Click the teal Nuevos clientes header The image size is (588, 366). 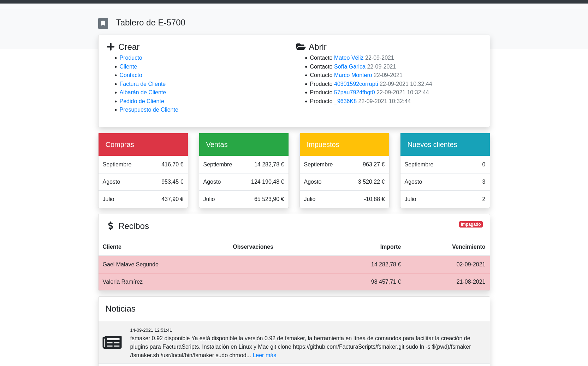pyautogui.click(x=445, y=144)
